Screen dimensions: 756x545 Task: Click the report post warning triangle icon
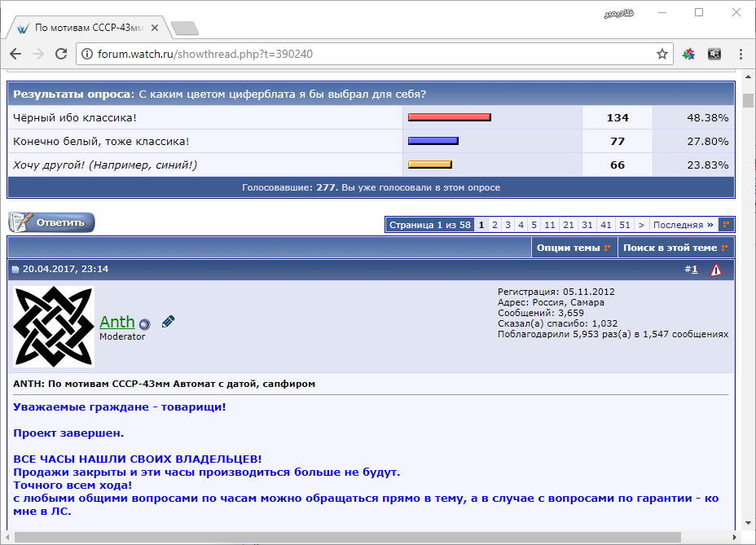[x=715, y=270]
